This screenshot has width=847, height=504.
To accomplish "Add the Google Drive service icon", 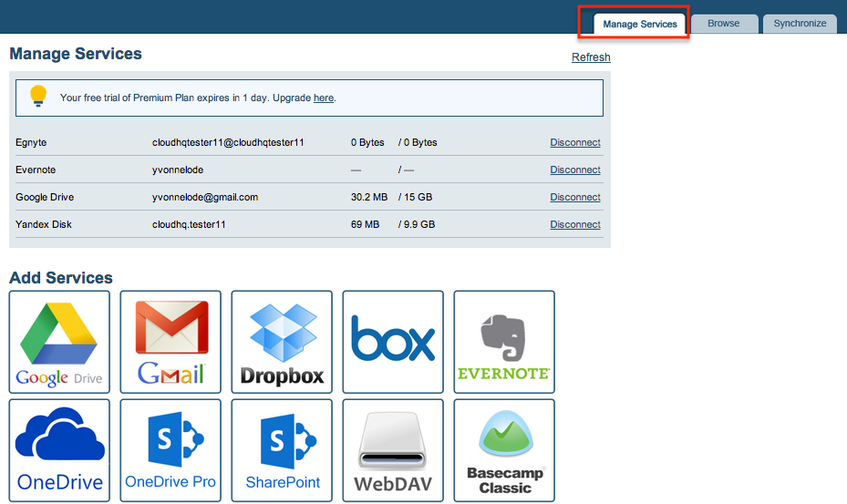I will click(x=59, y=342).
